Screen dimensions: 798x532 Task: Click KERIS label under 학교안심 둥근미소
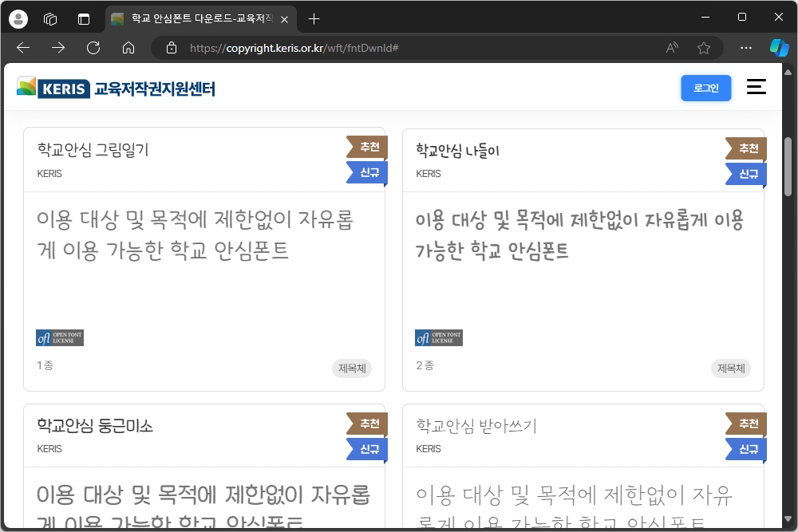pos(49,448)
